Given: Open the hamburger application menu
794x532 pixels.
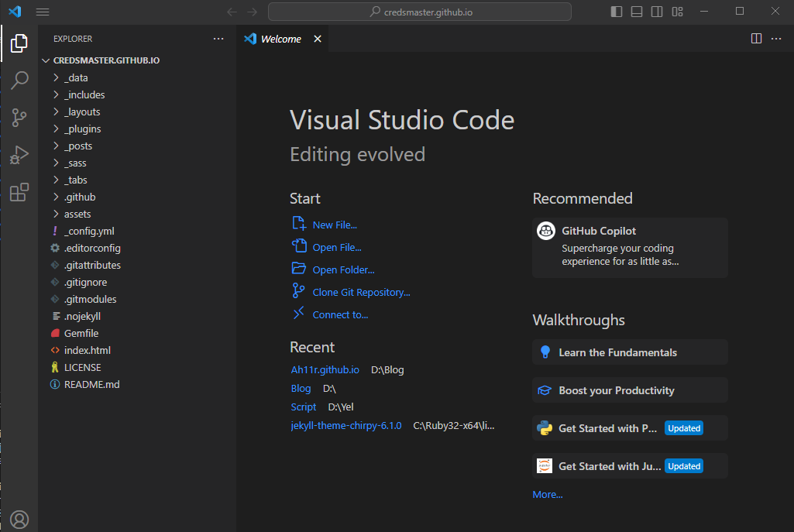Looking at the screenshot, I should (43, 12).
